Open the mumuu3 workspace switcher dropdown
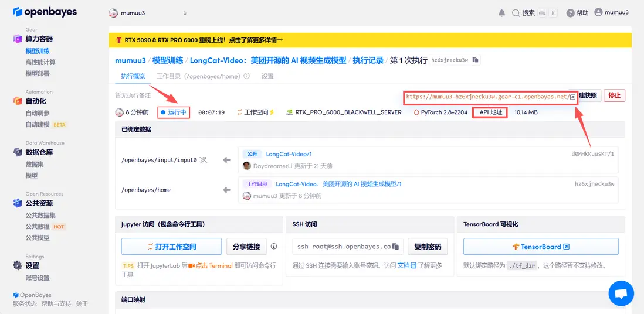The width and height of the screenshot is (644, 314). pyautogui.click(x=148, y=13)
